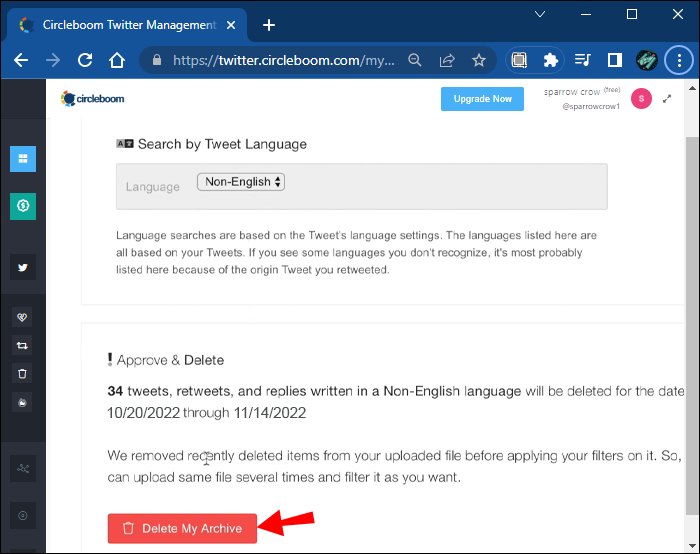Viewport: 700px width, 554px height.
Task: Open a new browser tab
Action: coord(269,25)
